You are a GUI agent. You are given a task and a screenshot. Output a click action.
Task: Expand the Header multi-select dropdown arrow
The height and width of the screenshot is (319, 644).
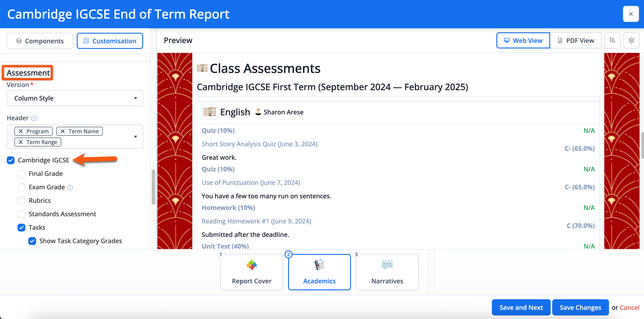(x=135, y=136)
